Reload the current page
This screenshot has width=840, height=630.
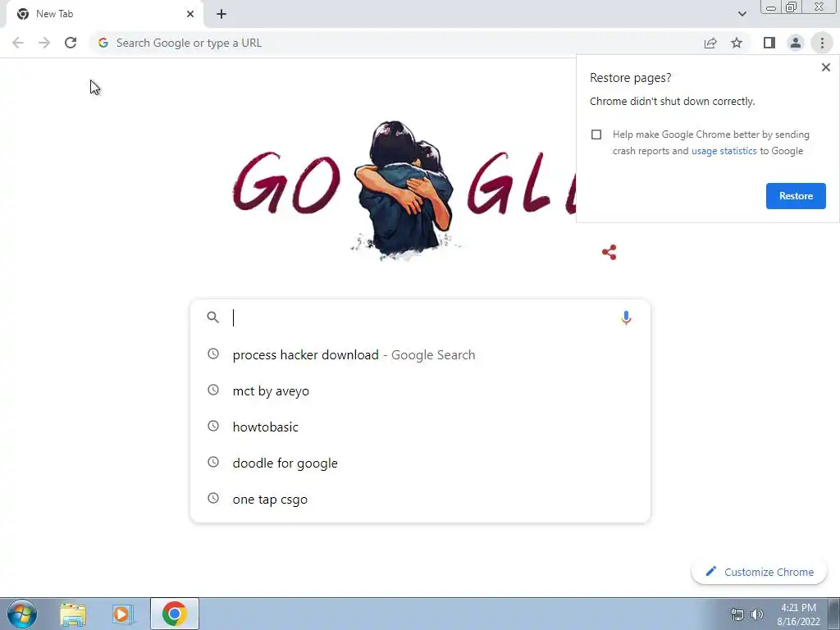pos(71,43)
